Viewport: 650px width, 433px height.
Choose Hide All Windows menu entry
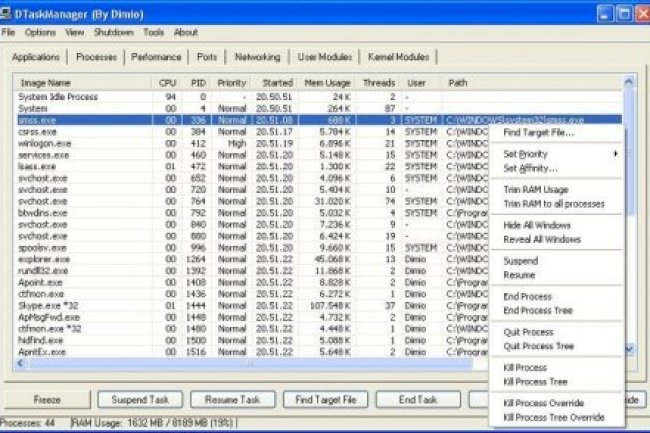pos(557,225)
